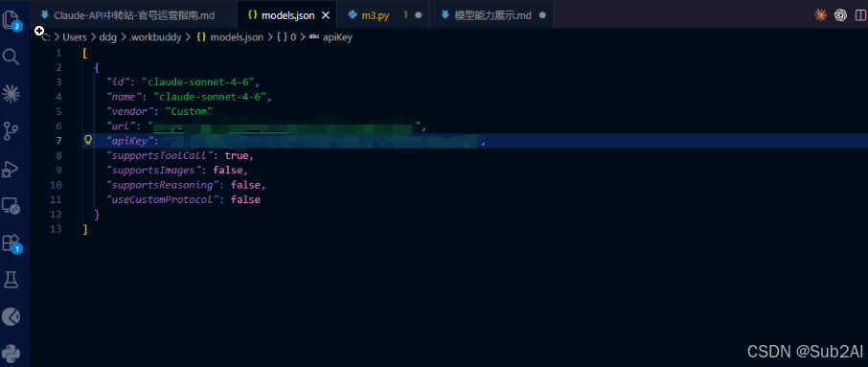This screenshot has height=367, width=868.
Task: Open the Remote Explorer view
Action: coord(11,206)
